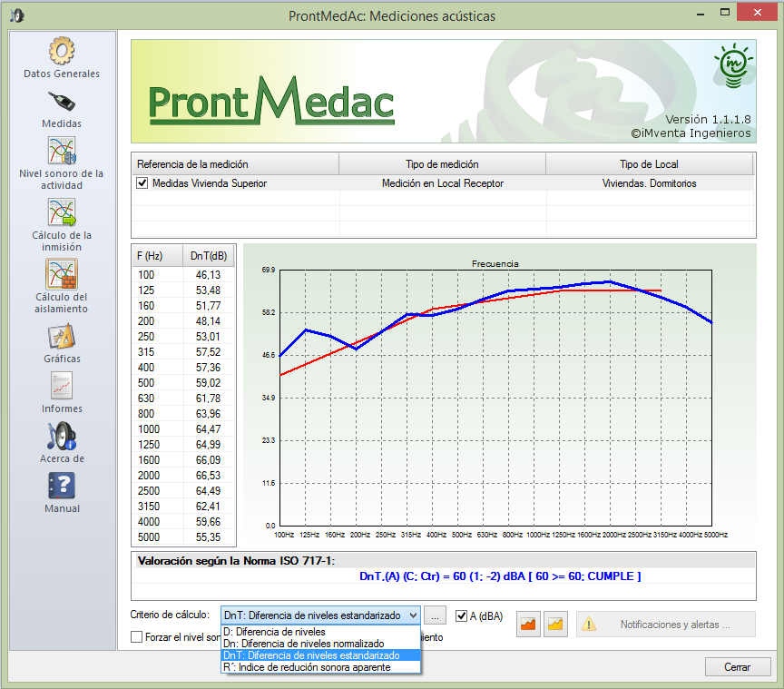Select the 1250 Hz row value 64,99
The height and width of the screenshot is (689, 784).
point(208,445)
